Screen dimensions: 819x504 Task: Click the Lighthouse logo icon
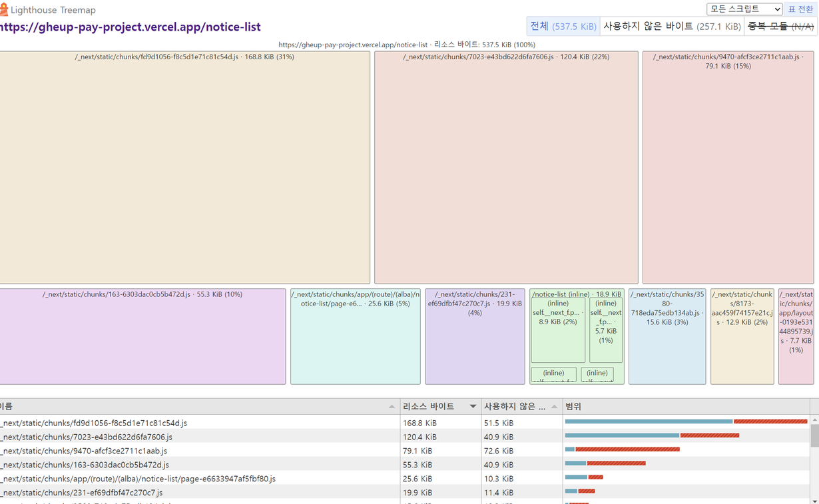pos(3,10)
